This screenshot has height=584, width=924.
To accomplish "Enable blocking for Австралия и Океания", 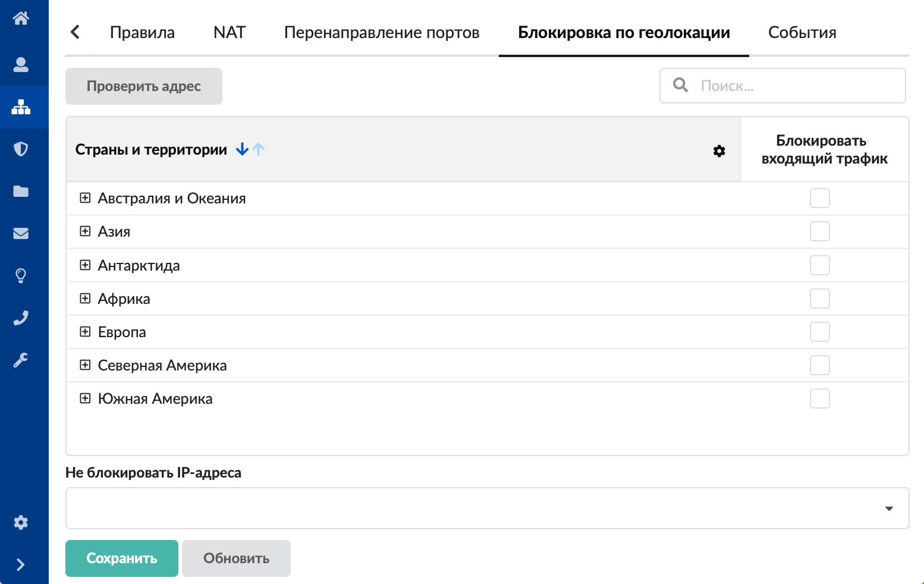I will (x=819, y=198).
